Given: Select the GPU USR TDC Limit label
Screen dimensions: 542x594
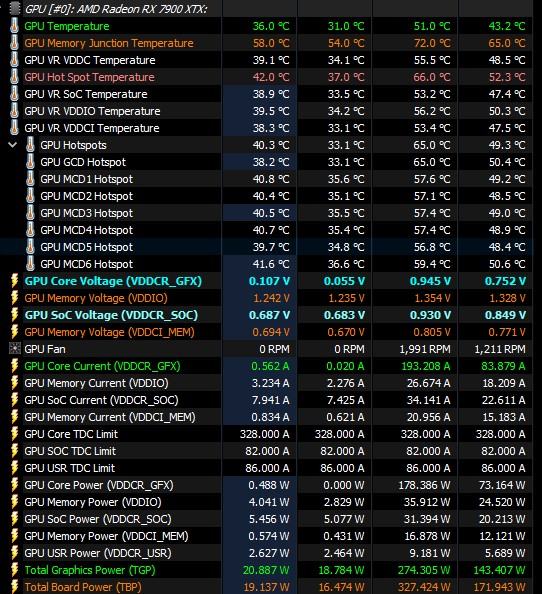Looking at the screenshot, I should (69, 468).
